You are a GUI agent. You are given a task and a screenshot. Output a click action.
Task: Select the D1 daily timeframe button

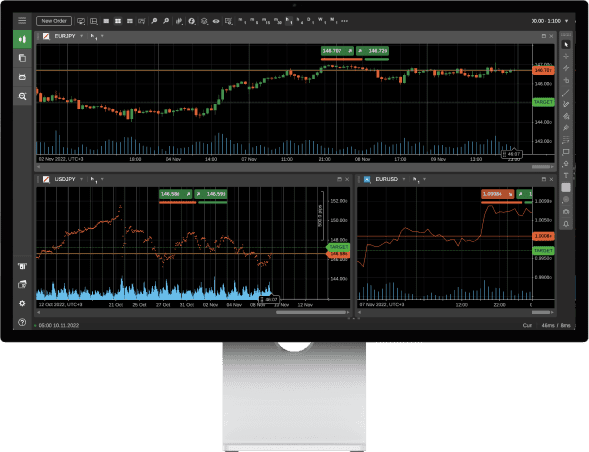310,21
